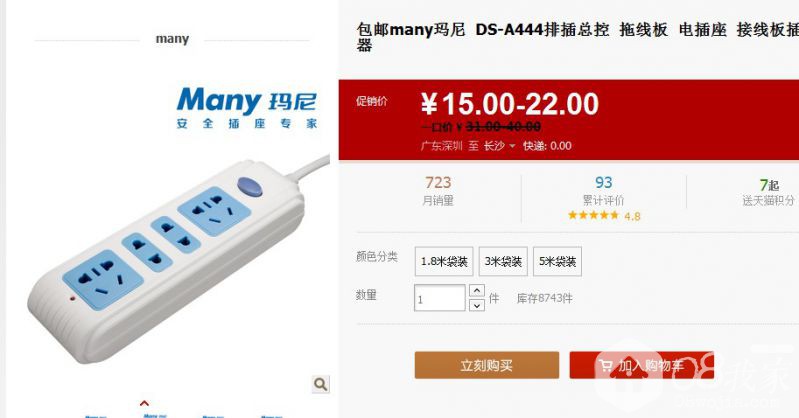
Task: Increase quantity with the up stepper arrow
Action: point(476,291)
